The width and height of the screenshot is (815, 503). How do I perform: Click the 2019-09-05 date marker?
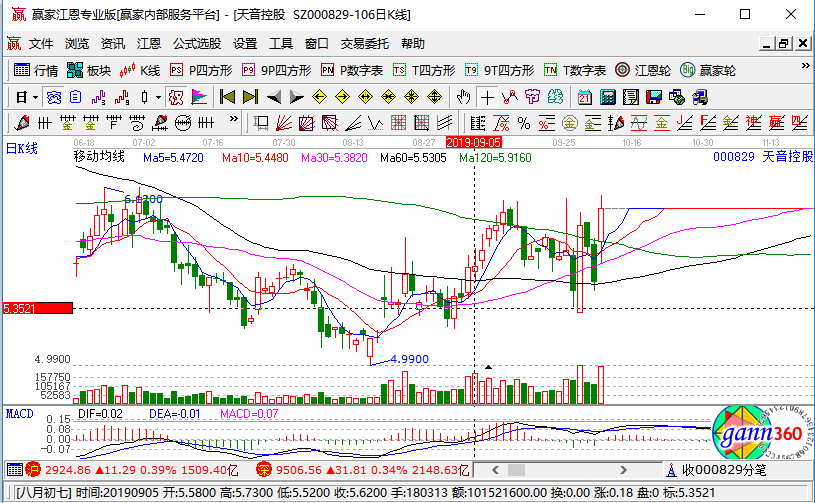point(474,142)
